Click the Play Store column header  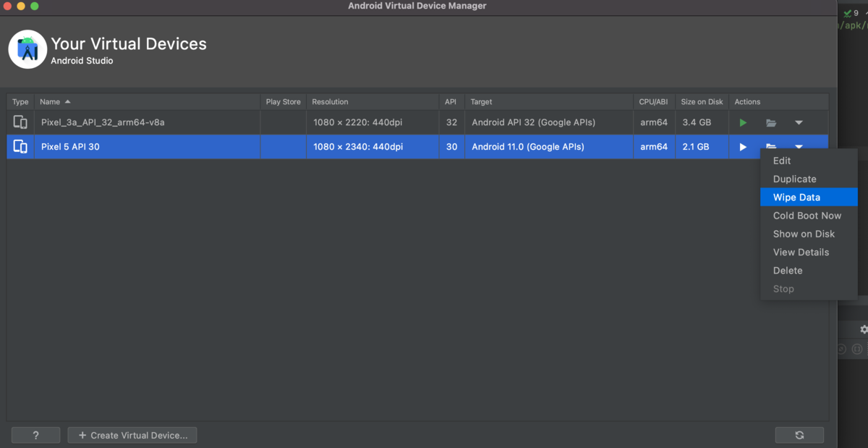(283, 102)
